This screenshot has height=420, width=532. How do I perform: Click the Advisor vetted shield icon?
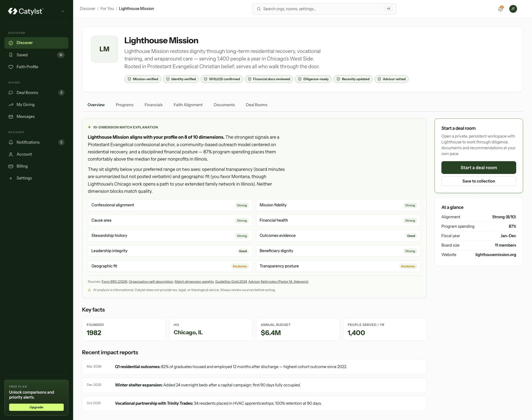coord(379,79)
